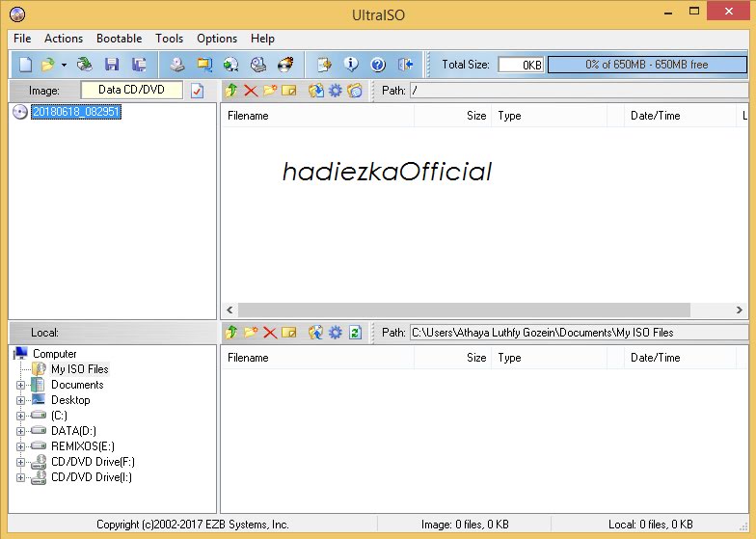Open the Help menu

point(262,39)
